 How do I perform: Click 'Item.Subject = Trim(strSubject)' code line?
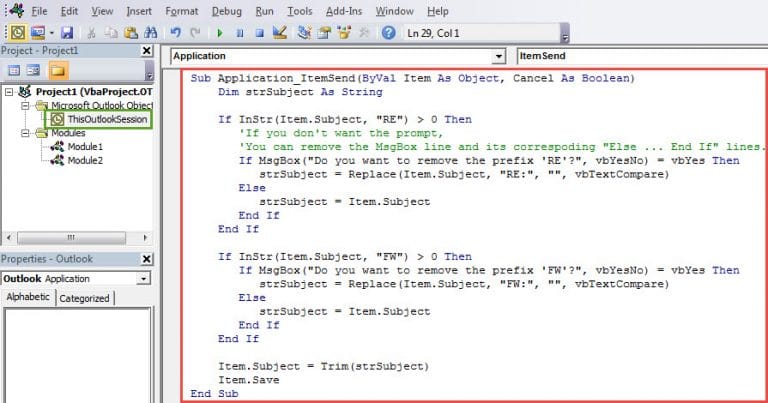(x=323, y=366)
